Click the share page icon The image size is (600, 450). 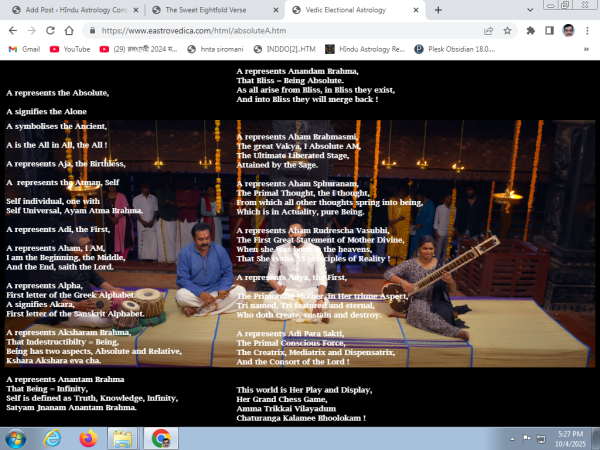483,31
